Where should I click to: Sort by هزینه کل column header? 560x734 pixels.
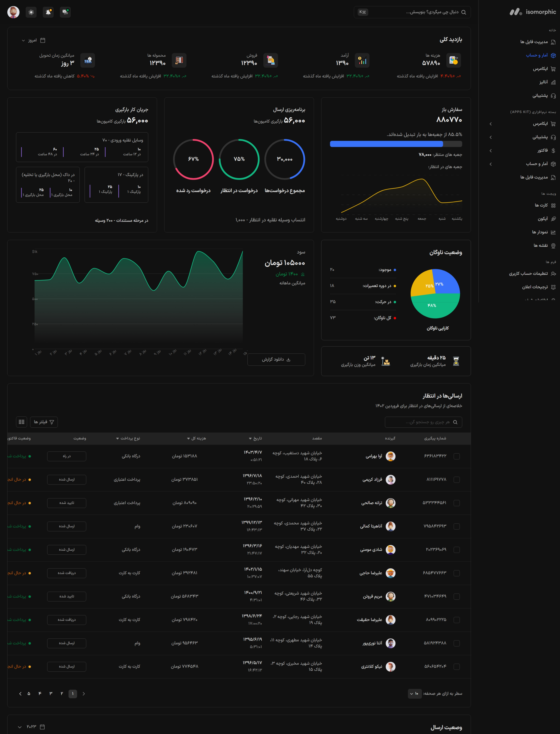tap(196, 438)
